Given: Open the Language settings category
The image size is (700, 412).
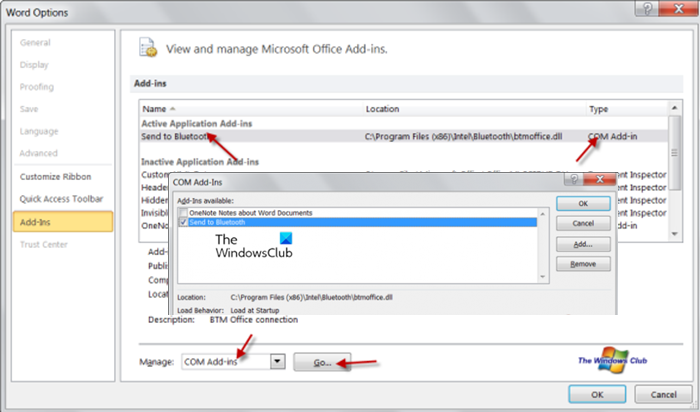Looking at the screenshot, I should [39, 131].
